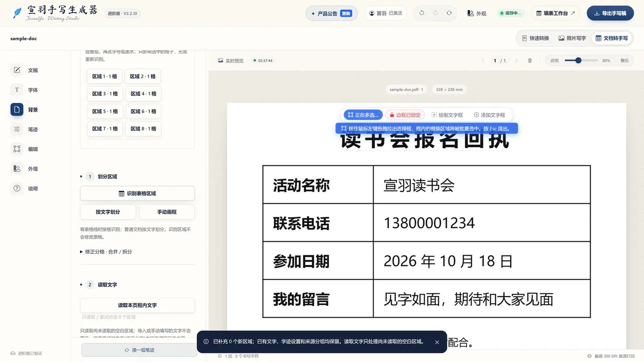Select region chip 区域 7 · 1 格
644x362 pixels.
pyautogui.click(x=105, y=129)
